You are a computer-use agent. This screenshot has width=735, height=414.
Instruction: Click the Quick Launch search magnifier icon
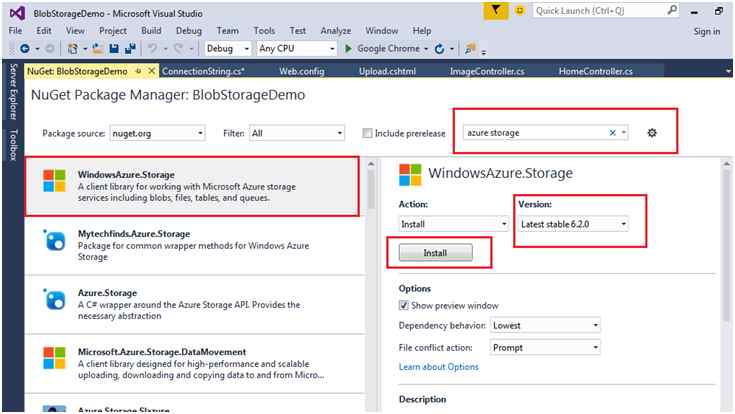coord(672,10)
